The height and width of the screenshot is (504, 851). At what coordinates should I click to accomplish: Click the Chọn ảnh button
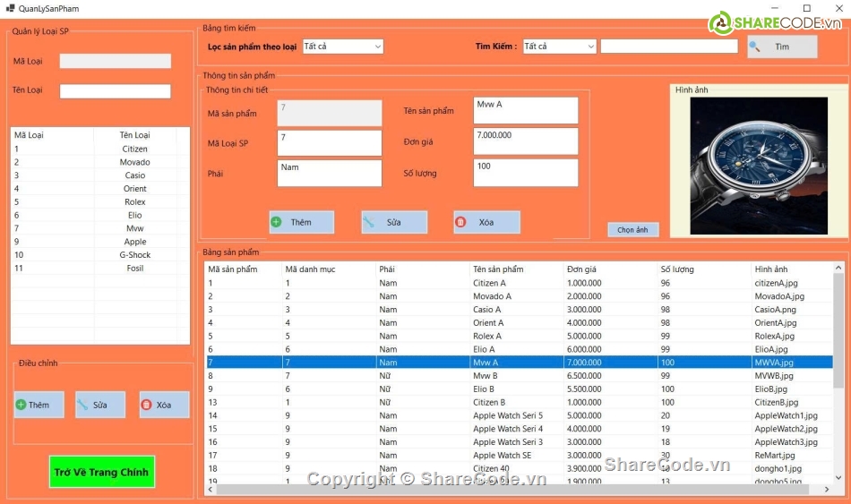(632, 229)
